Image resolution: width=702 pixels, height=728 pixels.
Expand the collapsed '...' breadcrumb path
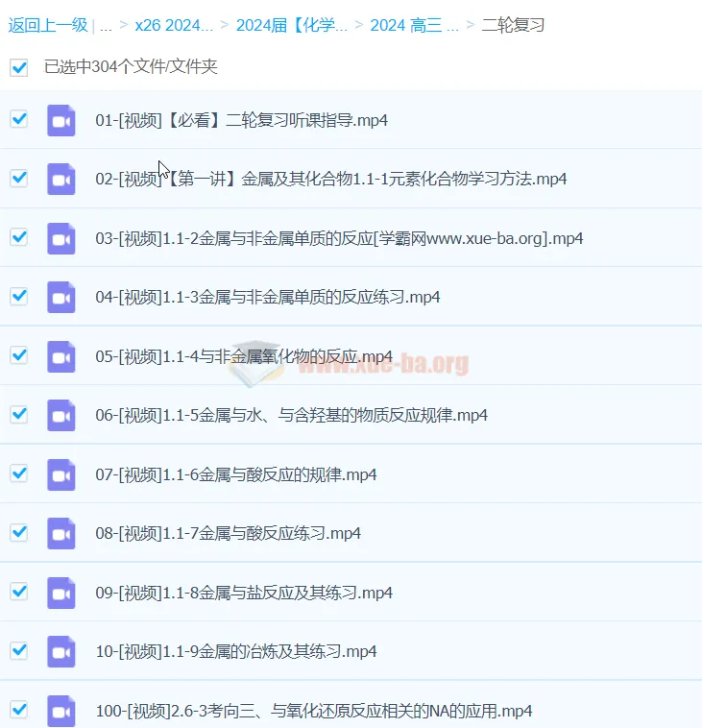106,25
